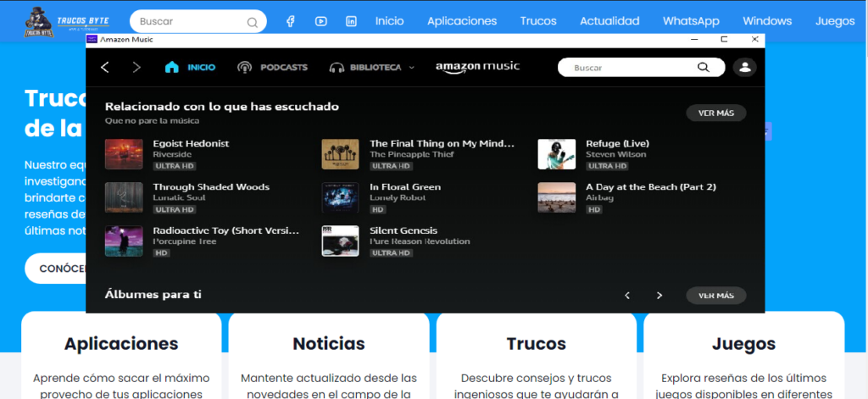Show next albums with the right arrow
This screenshot has width=868, height=399.
[659, 296]
